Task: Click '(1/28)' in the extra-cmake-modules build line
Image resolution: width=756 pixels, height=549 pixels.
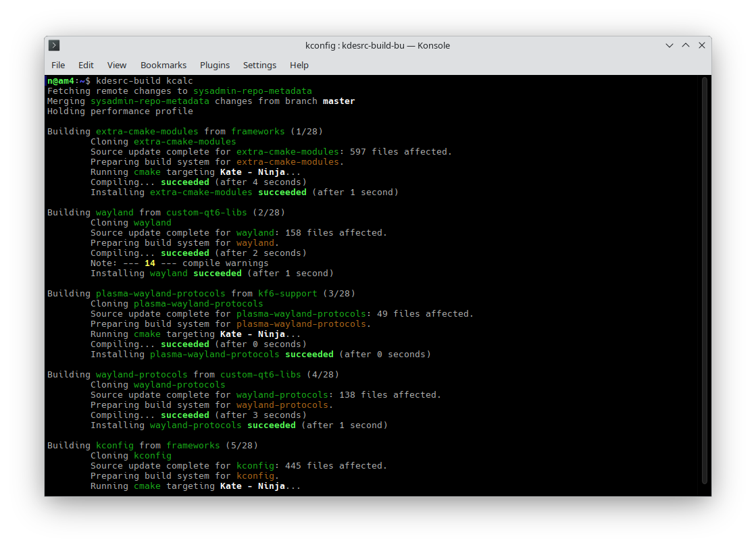Action: click(309, 132)
